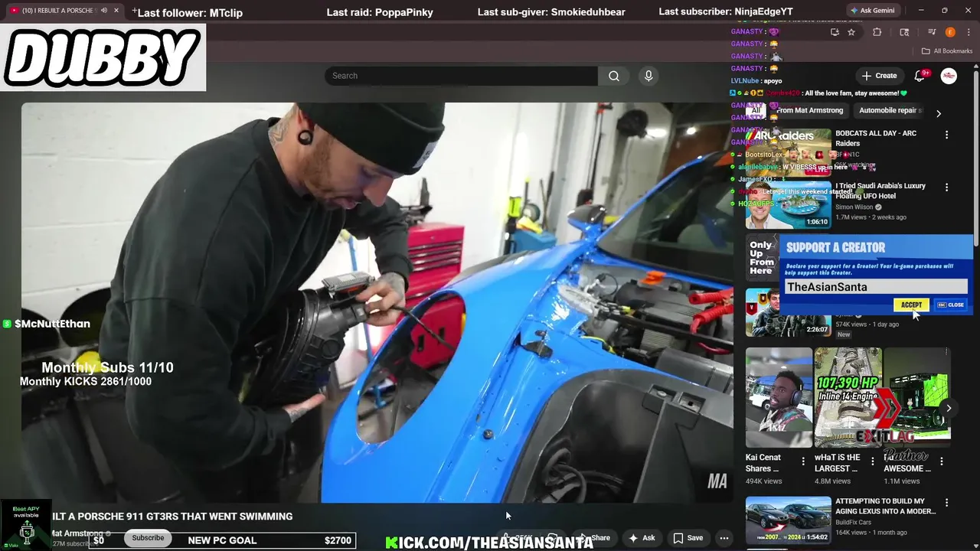The image size is (980, 551).
Task: Subscribe to the Mat Armstrong channel
Action: coord(148,538)
